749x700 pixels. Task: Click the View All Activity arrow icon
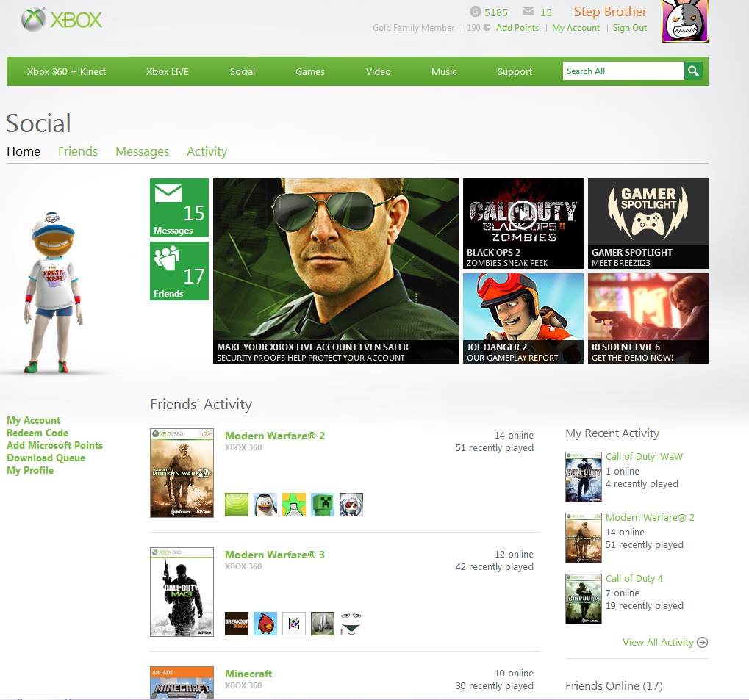[x=702, y=642]
